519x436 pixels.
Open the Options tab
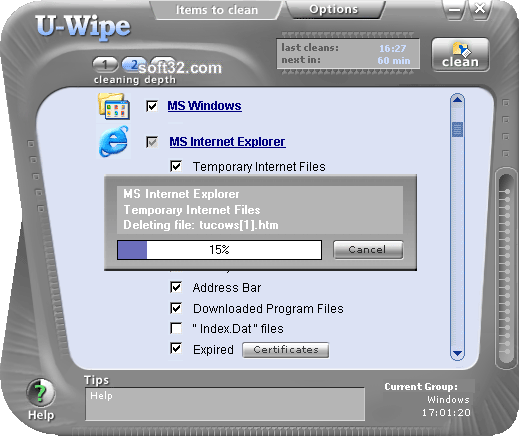point(334,10)
